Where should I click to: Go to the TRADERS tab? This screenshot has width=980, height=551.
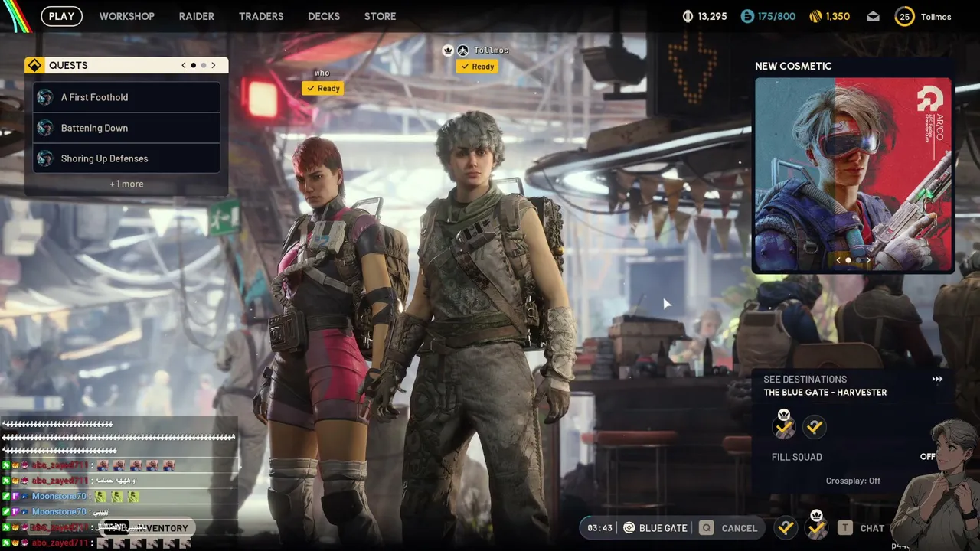pyautogui.click(x=261, y=16)
